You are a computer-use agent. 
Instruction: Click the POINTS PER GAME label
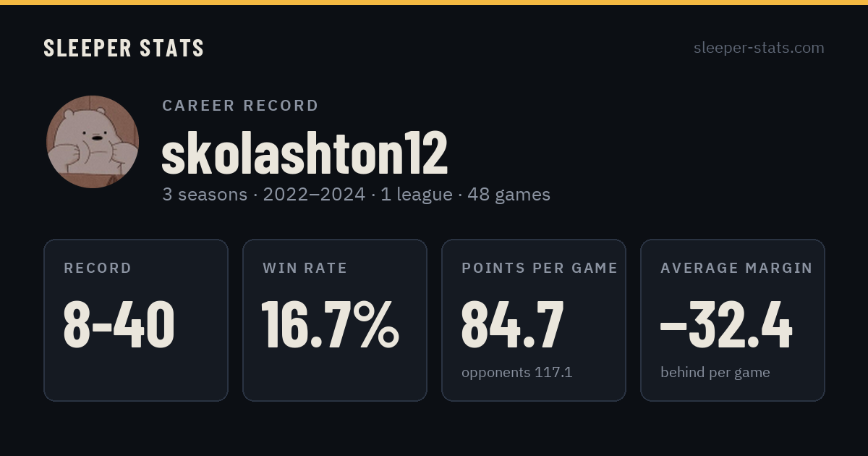(540, 269)
